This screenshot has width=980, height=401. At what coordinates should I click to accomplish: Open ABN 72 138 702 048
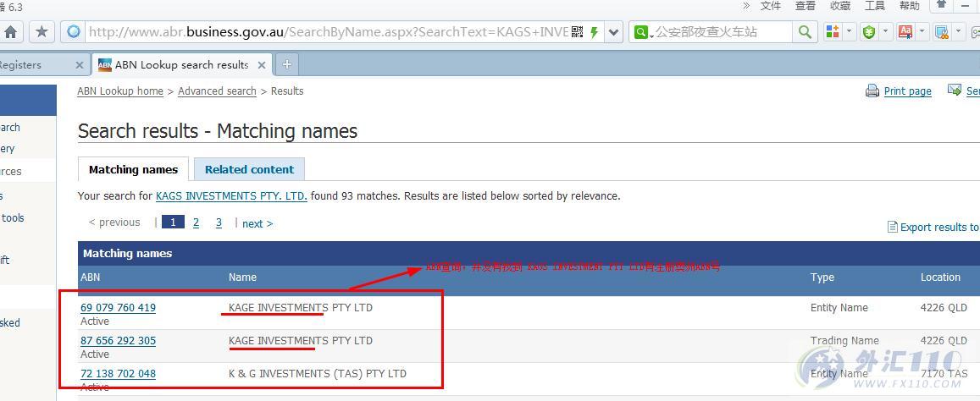pyautogui.click(x=118, y=374)
